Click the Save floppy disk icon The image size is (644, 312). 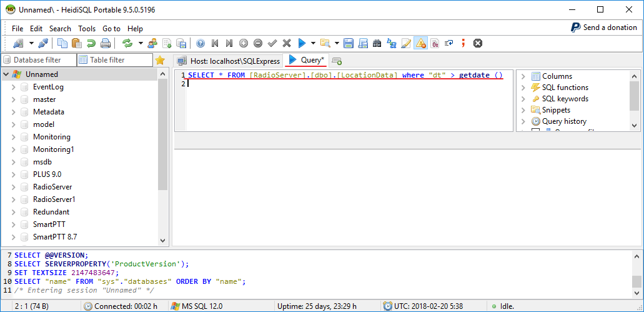pos(349,43)
